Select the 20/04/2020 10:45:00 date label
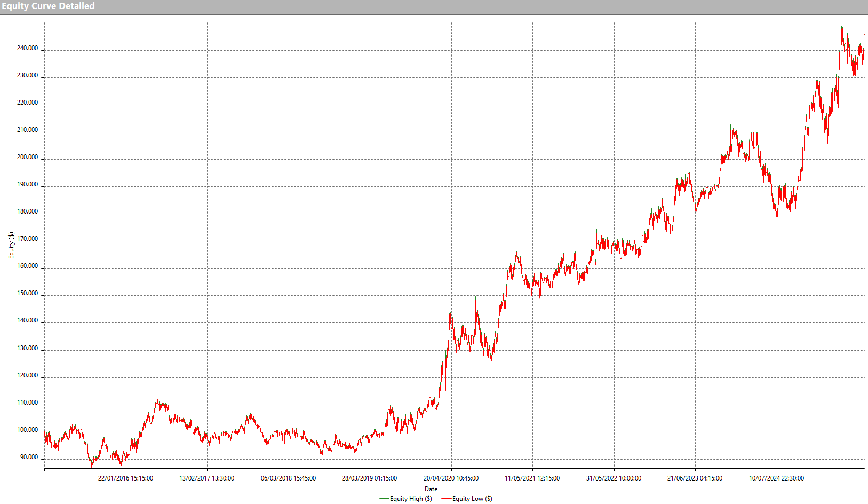The width and height of the screenshot is (868, 504). pos(451,478)
